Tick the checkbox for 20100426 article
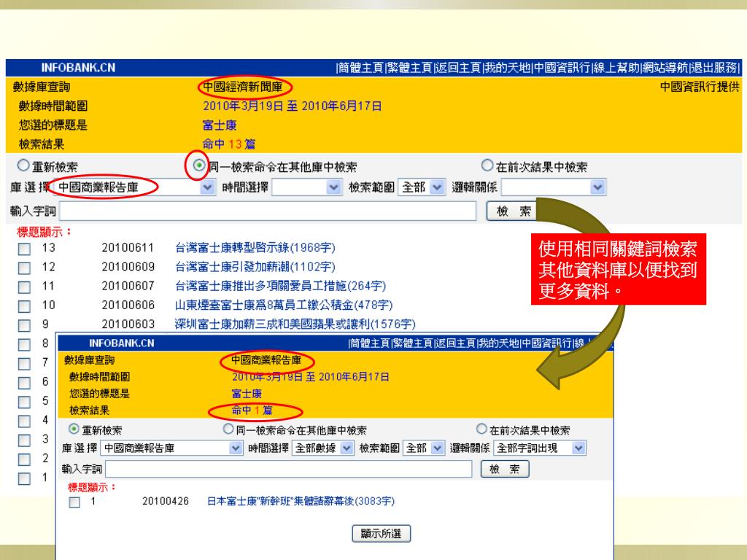Image resolution: width=747 pixels, height=560 pixels. coord(74,502)
